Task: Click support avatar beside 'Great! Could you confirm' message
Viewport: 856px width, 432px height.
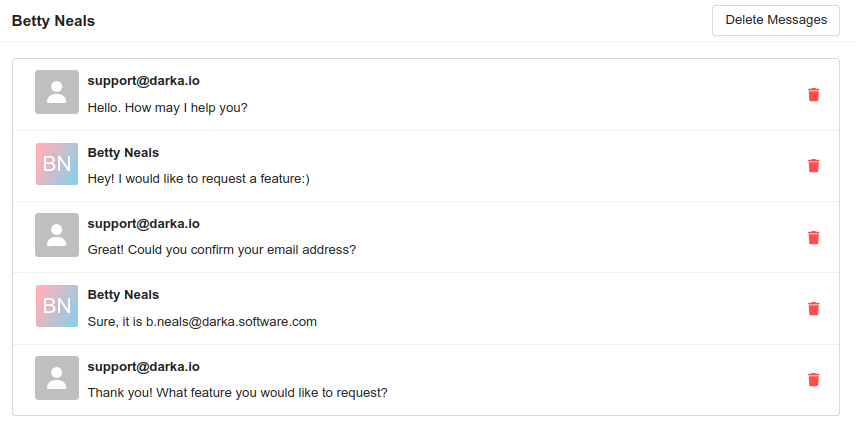Action: [x=56, y=235]
